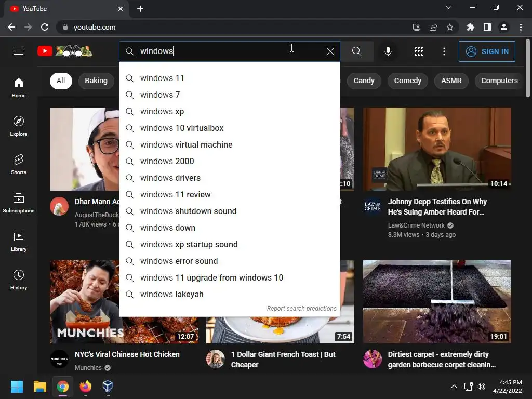This screenshot has height=399, width=532.
Task: Pick the "windows lakeyah" suggestion
Action: point(229,295)
